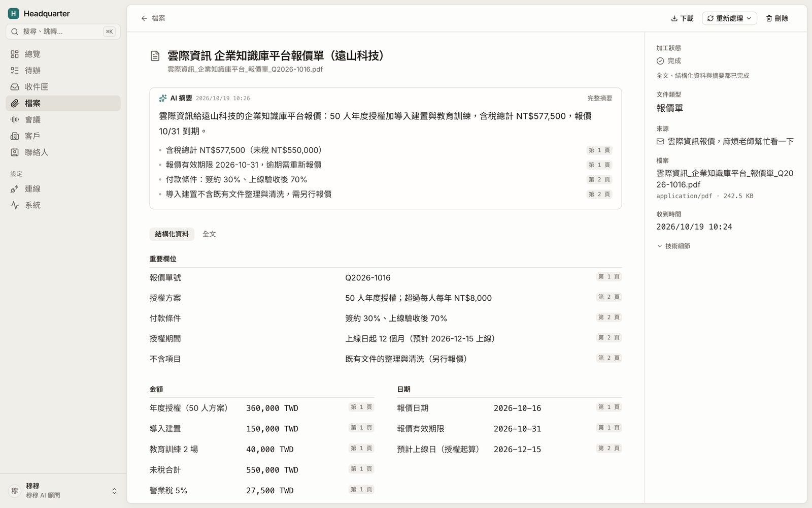Click 第 1 頁 badge for 報價單號
812x508 pixels.
609,277
